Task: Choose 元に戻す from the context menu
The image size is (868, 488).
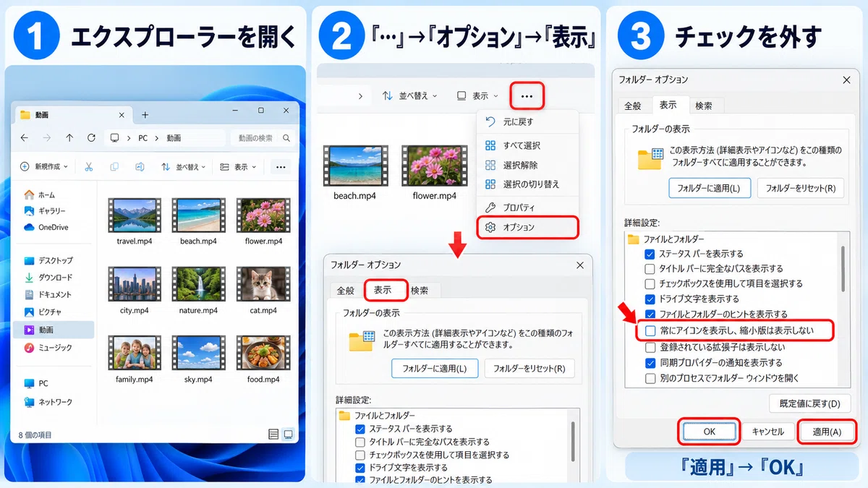Action: pos(528,121)
